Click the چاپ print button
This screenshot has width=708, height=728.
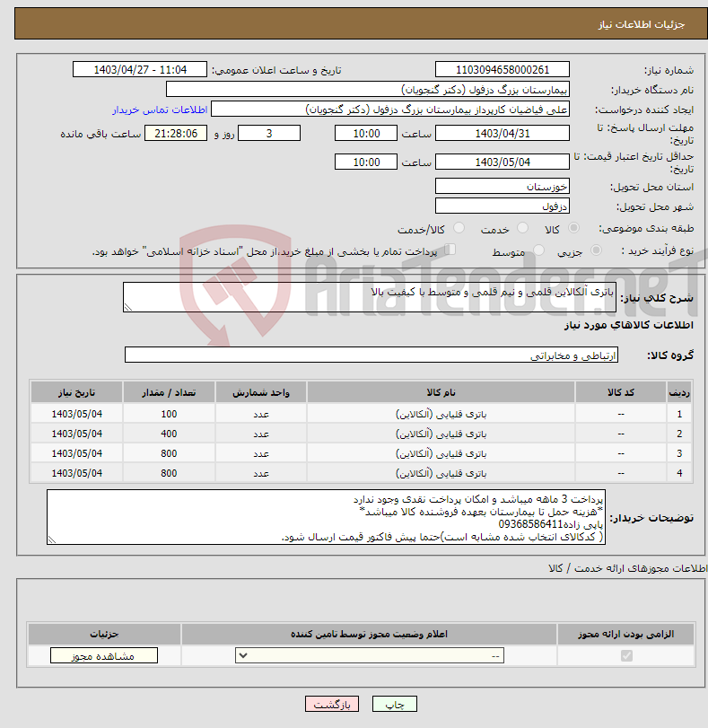[395, 704]
